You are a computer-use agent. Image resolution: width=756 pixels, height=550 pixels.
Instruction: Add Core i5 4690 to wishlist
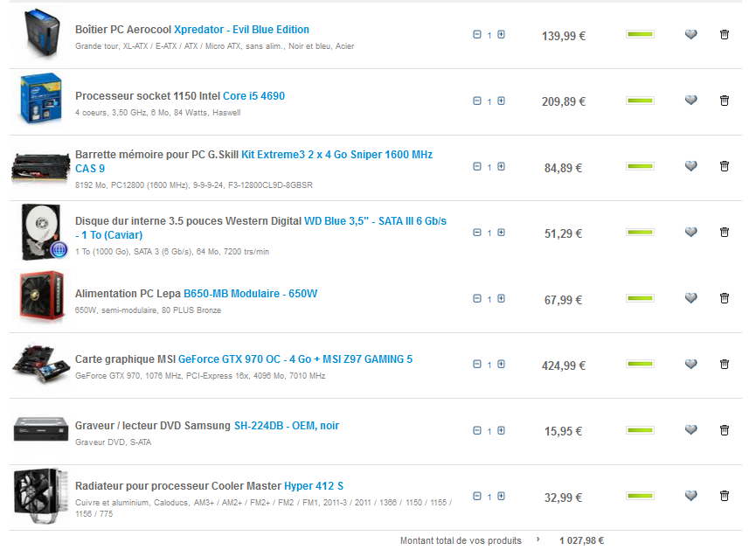(691, 101)
